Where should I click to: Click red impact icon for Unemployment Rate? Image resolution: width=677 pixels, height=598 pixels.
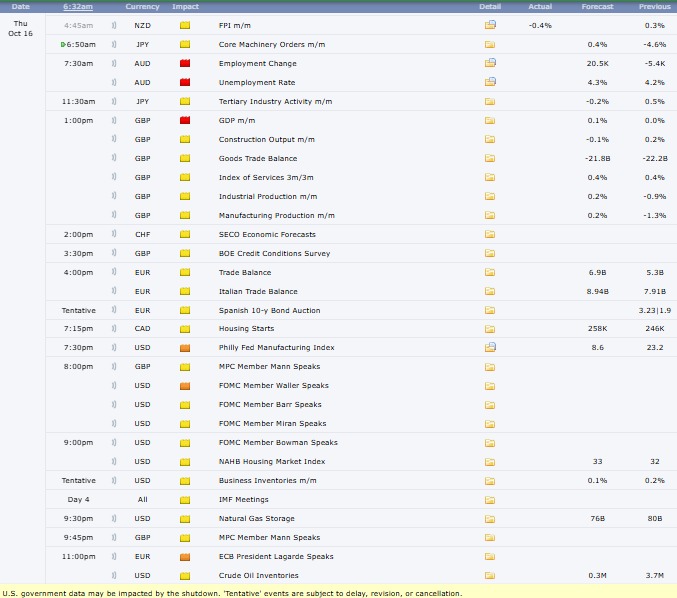[185, 82]
